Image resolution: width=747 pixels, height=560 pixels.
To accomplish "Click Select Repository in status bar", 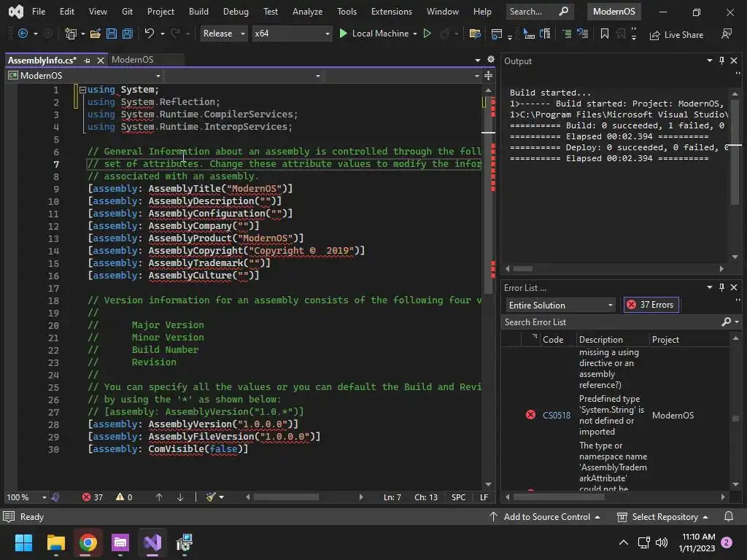I will point(662,517).
